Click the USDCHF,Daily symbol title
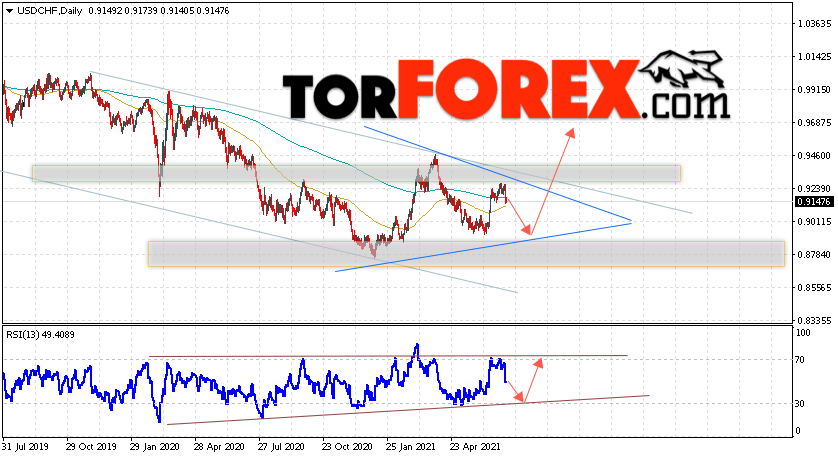Viewport: 838px width, 458px height. pos(50,11)
